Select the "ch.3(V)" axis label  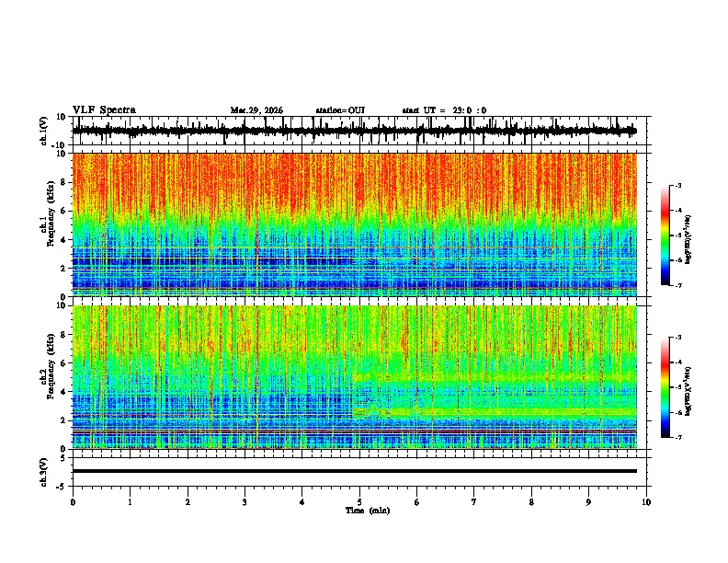tap(44, 472)
